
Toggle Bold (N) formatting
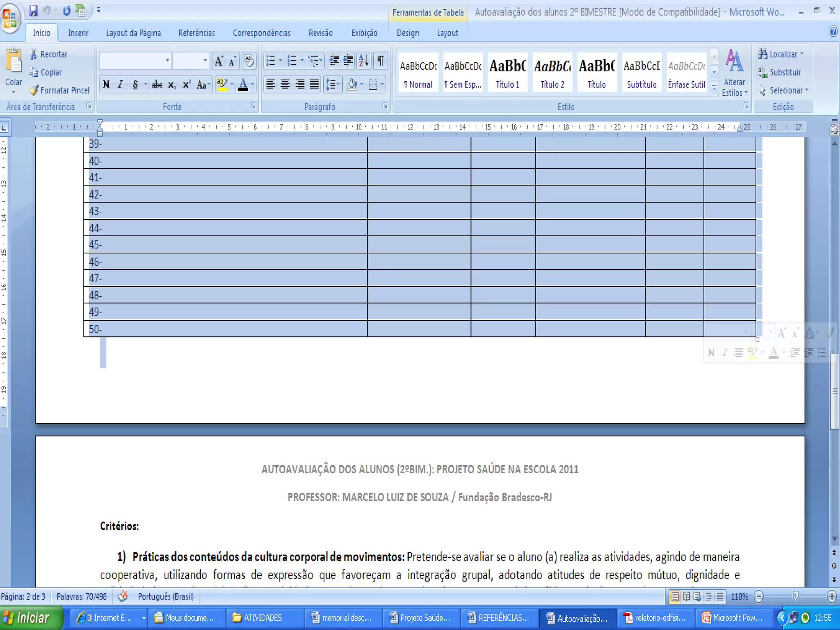click(106, 84)
